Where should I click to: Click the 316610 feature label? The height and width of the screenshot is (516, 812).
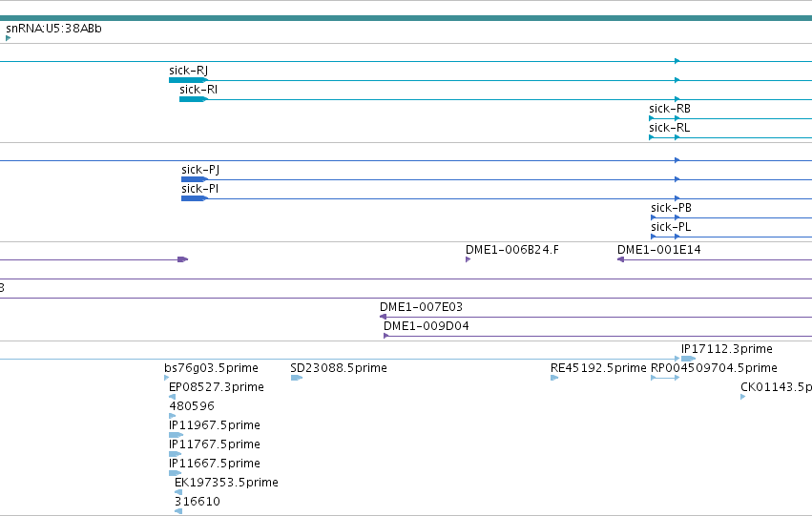pyautogui.click(x=198, y=502)
